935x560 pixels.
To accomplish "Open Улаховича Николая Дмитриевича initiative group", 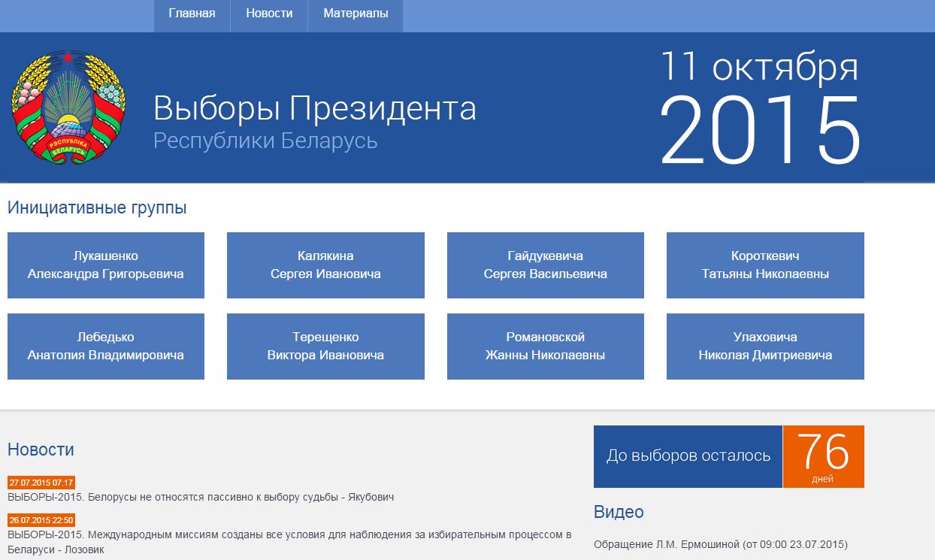I will (765, 347).
